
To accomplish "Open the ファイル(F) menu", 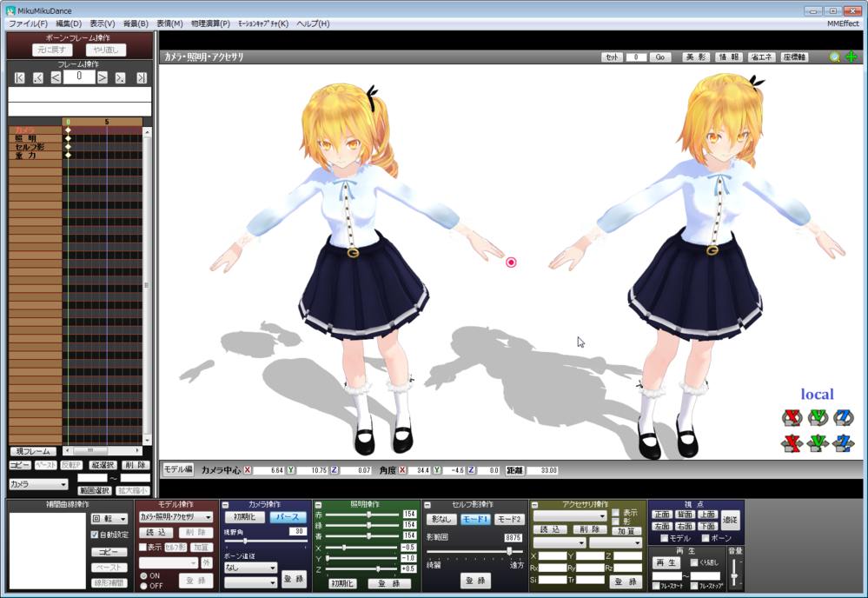I will [28, 23].
